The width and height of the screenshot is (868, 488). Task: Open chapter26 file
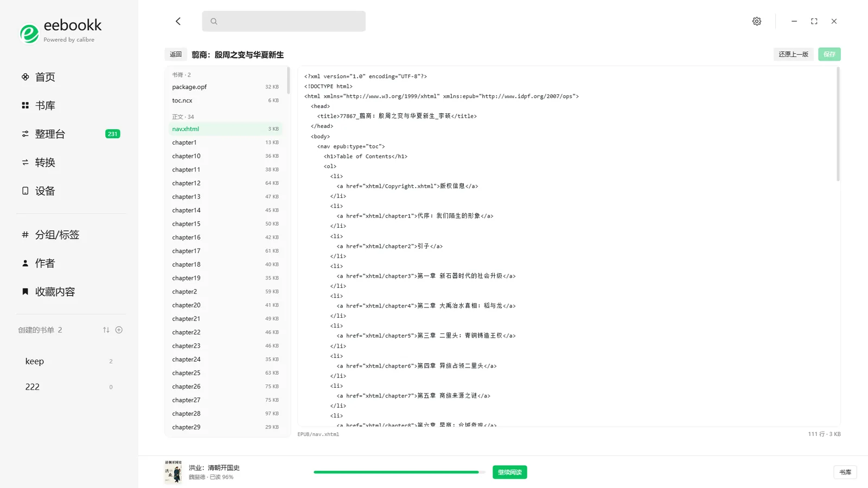tap(226, 387)
